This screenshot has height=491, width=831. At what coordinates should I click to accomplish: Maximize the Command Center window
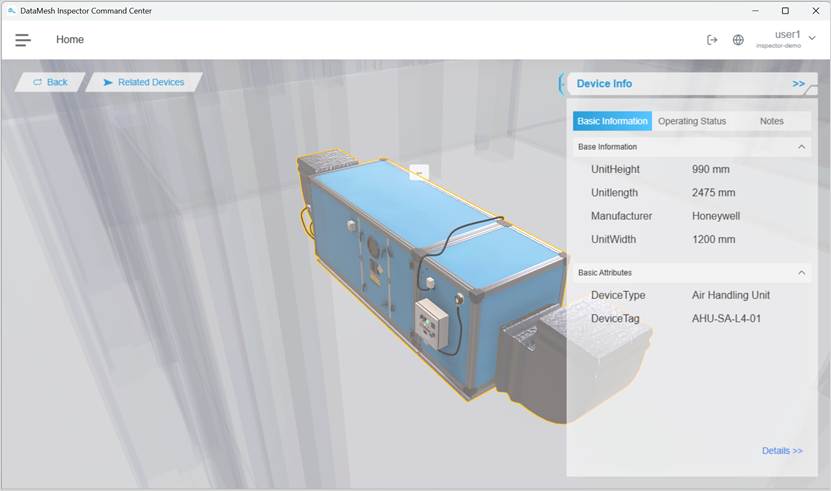pos(785,10)
